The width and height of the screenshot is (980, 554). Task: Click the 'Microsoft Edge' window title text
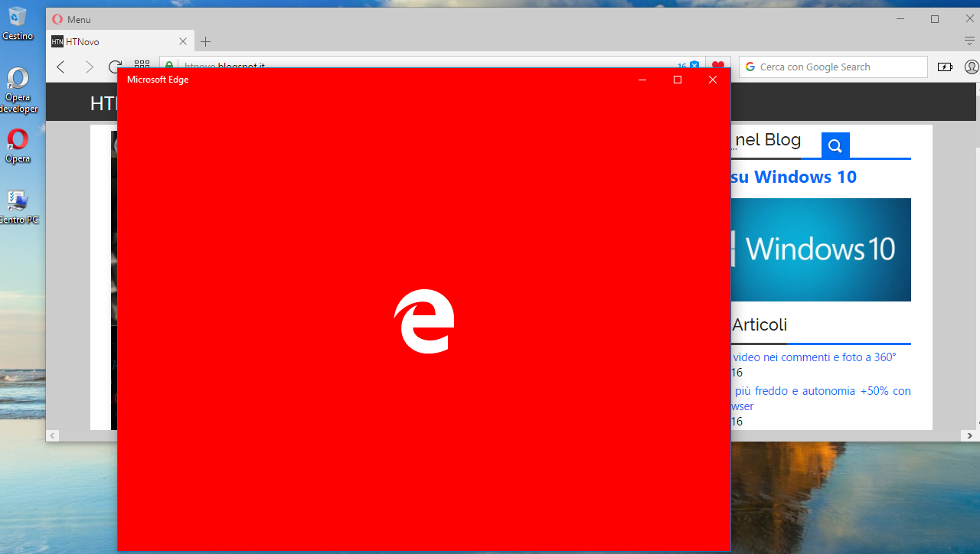tap(158, 80)
